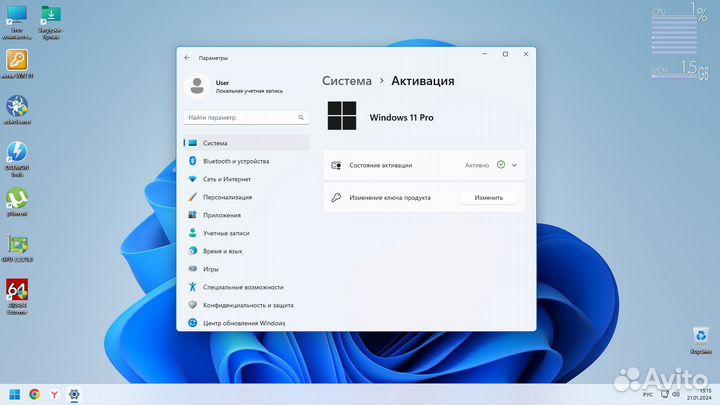Select Система in the sidebar
Screen dimensions: 720x405
(x=247, y=143)
